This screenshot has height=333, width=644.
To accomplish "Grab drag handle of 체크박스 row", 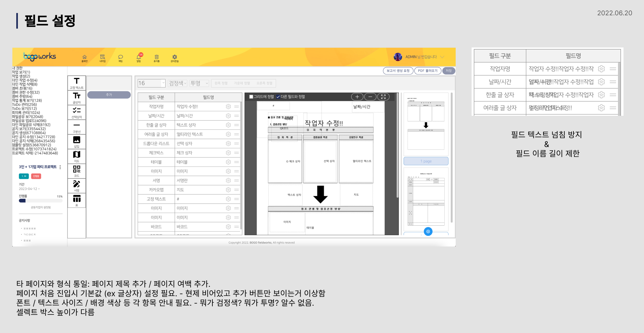I will (236, 153).
